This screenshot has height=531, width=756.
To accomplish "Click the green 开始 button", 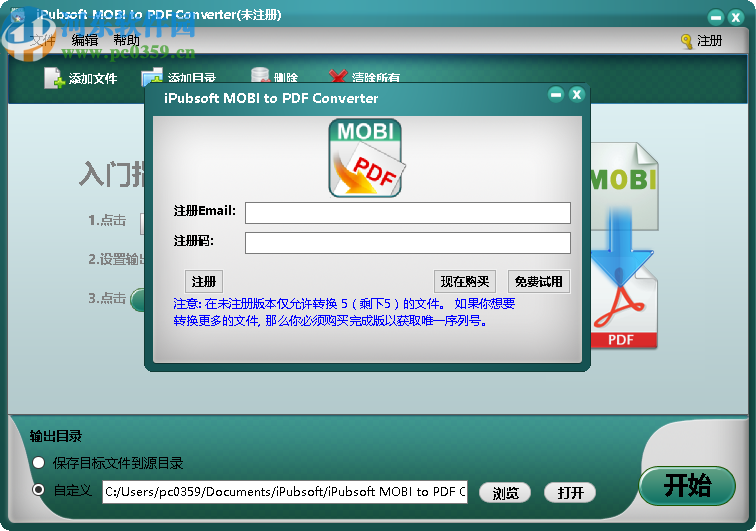I will pos(687,486).
